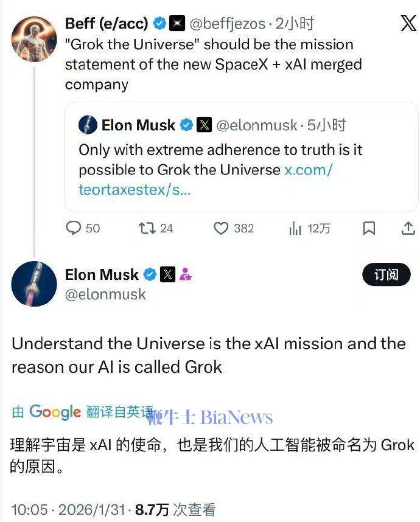
Task: View analytics via the 12万 views icon
Action: click(295, 229)
